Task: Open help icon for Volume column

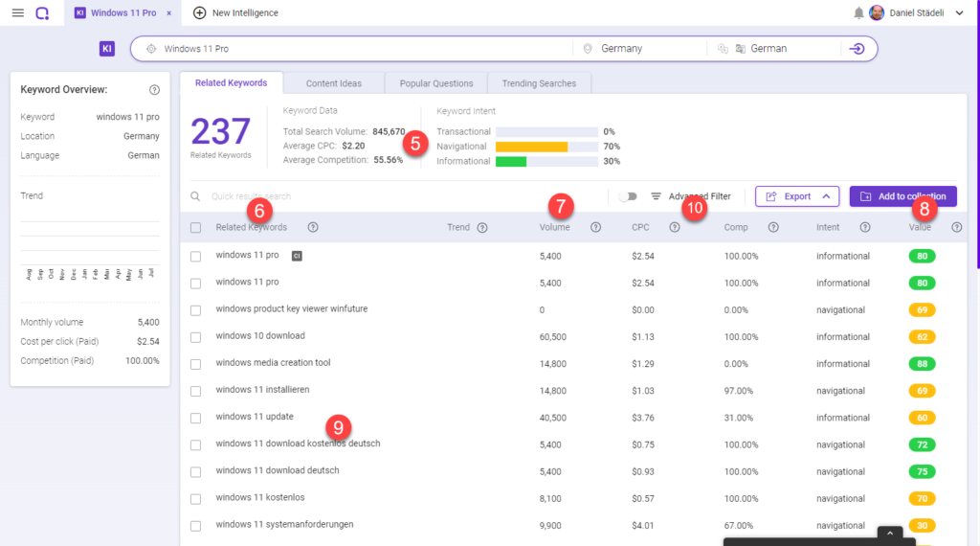Action: [595, 228]
